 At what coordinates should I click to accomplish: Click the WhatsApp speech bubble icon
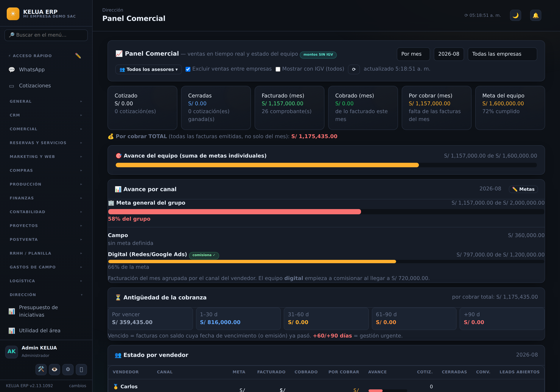point(12,70)
